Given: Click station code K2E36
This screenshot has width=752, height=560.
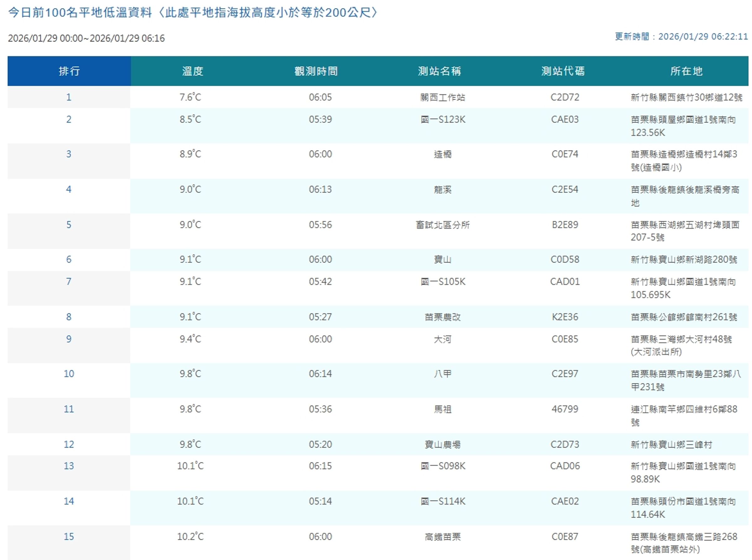Looking at the screenshot, I should [x=565, y=317].
